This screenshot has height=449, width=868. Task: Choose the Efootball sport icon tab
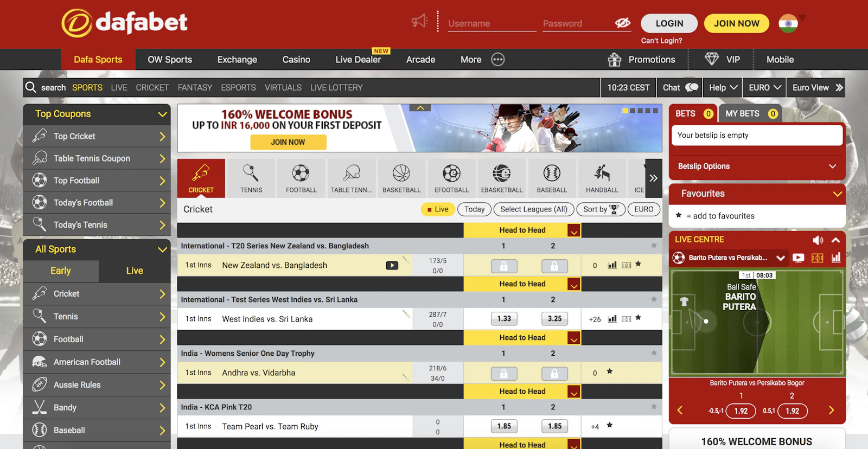[451, 178]
